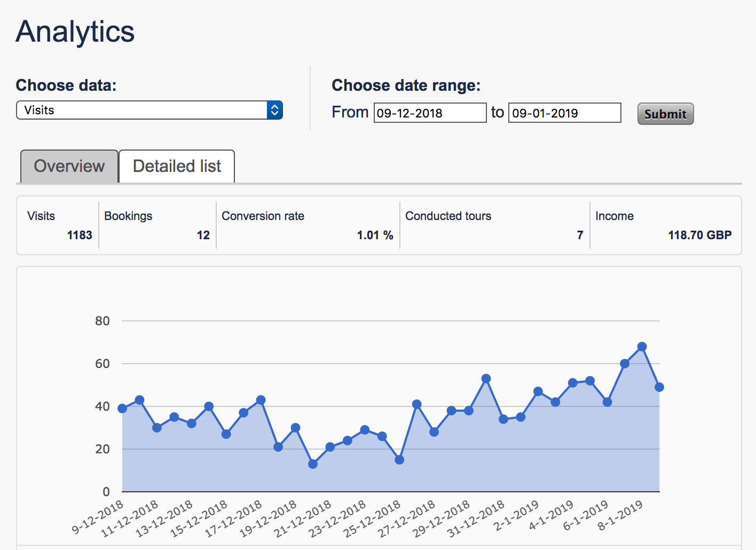Click the Conversion rate 1.01 % value
This screenshot has height=550, width=756.
tap(375, 235)
